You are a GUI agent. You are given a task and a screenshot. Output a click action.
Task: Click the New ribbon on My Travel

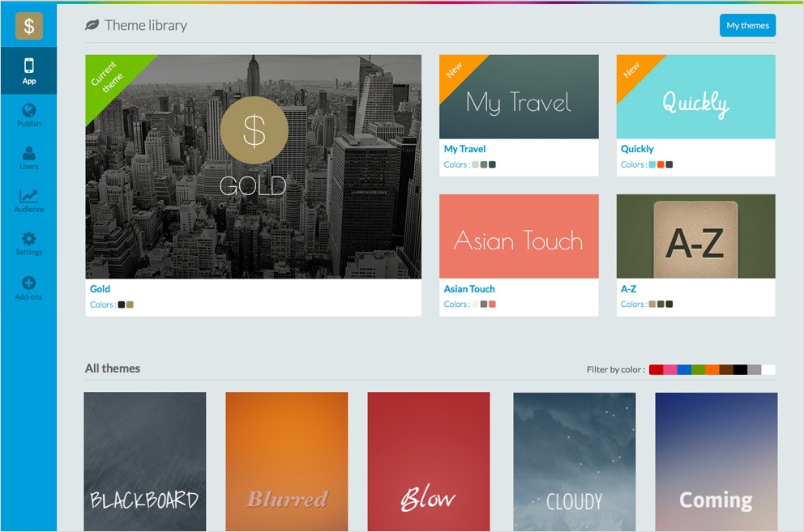point(456,72)
